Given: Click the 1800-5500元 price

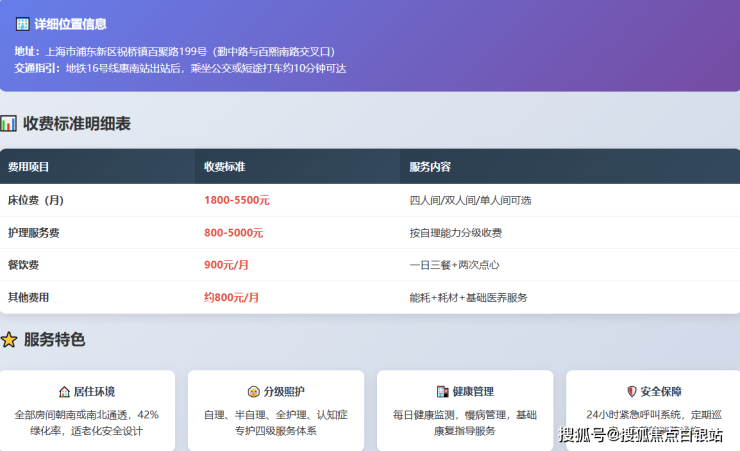Looking at the screenshot, I should pos(236,200).
